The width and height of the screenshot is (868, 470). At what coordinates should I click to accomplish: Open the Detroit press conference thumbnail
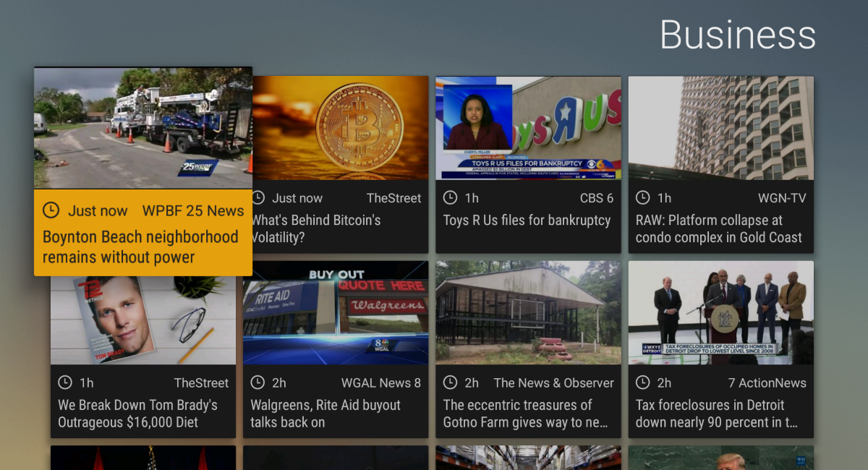point(720,312)
